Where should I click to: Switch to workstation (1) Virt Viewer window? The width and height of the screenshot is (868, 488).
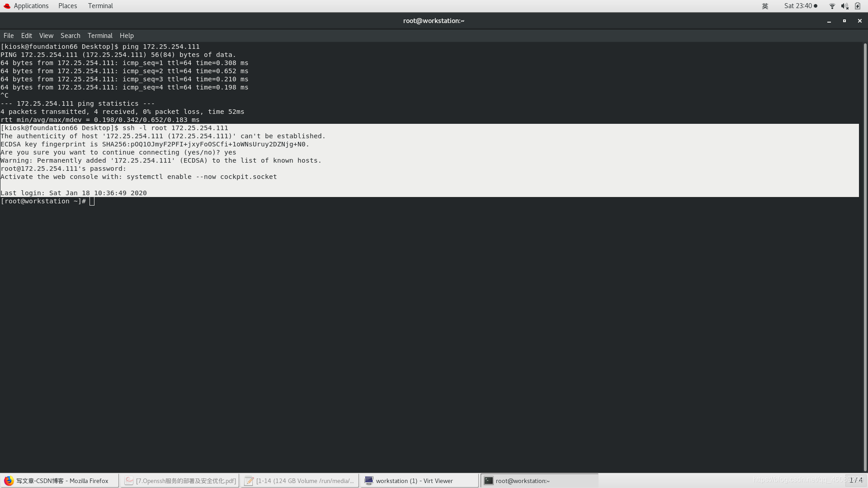420,481
